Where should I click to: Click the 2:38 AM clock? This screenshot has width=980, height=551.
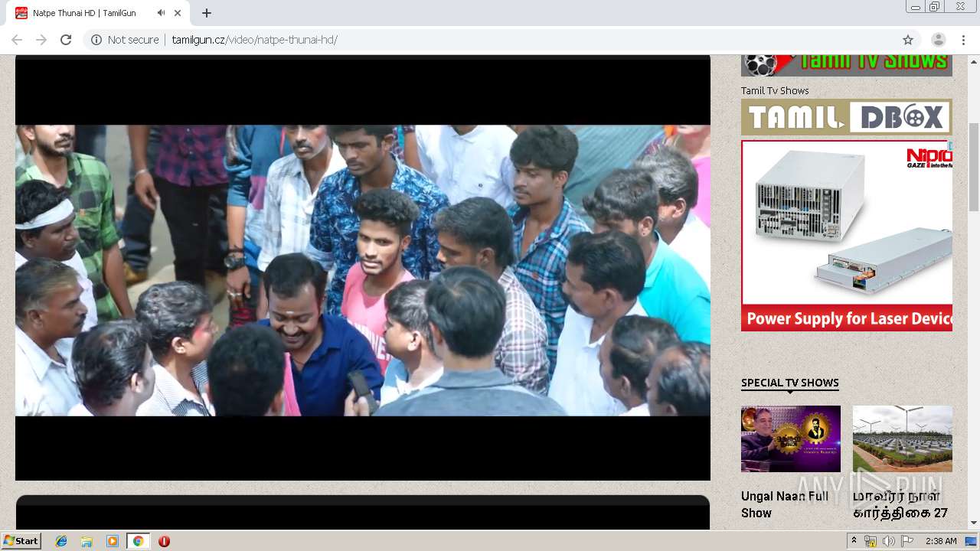coord(941,541)
